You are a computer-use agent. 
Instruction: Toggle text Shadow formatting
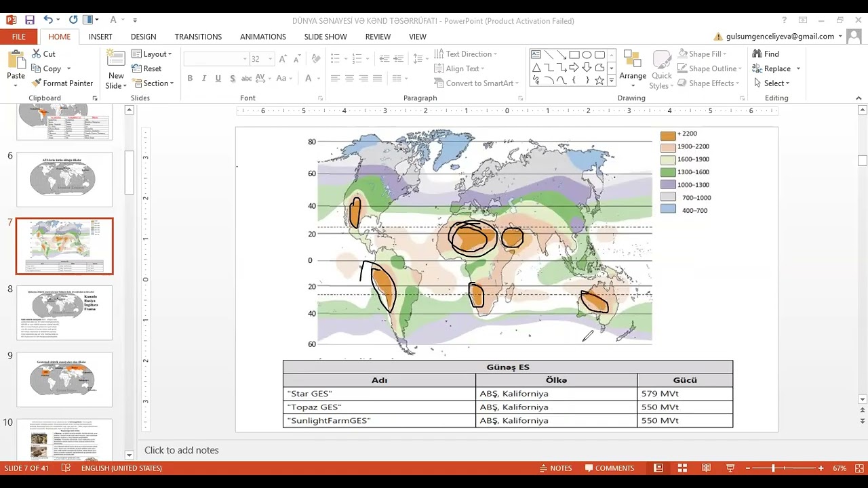[233, 79]
